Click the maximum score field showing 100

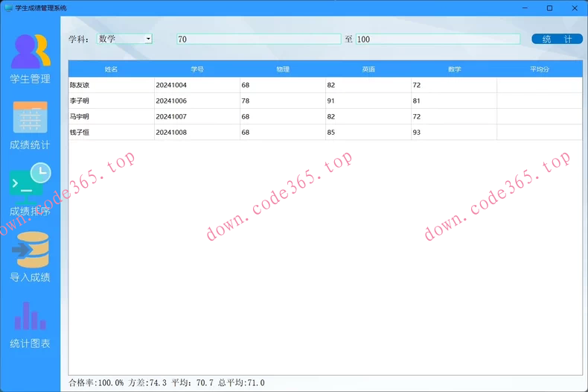[x=437, y=39]
